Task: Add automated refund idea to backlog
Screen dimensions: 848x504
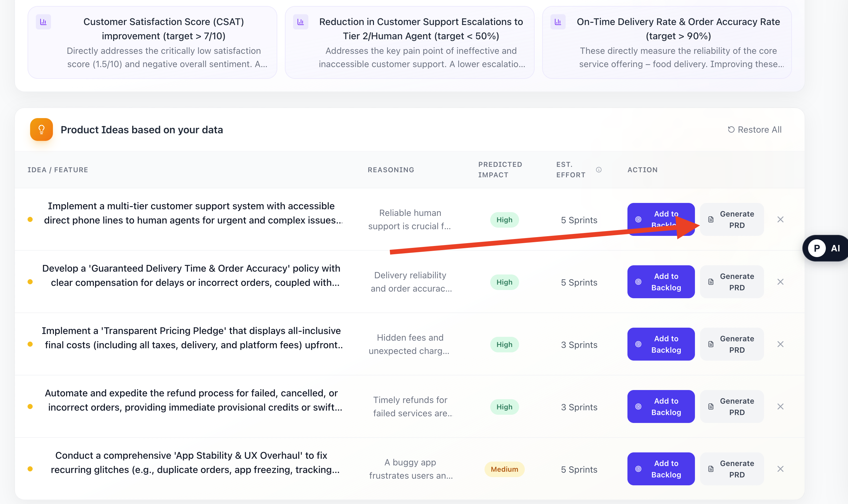Action: [661, 406]
